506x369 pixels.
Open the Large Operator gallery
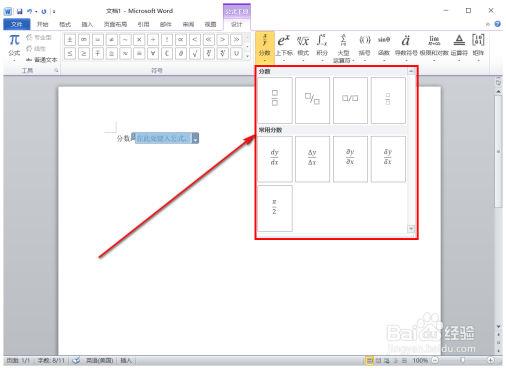(343, 48)
